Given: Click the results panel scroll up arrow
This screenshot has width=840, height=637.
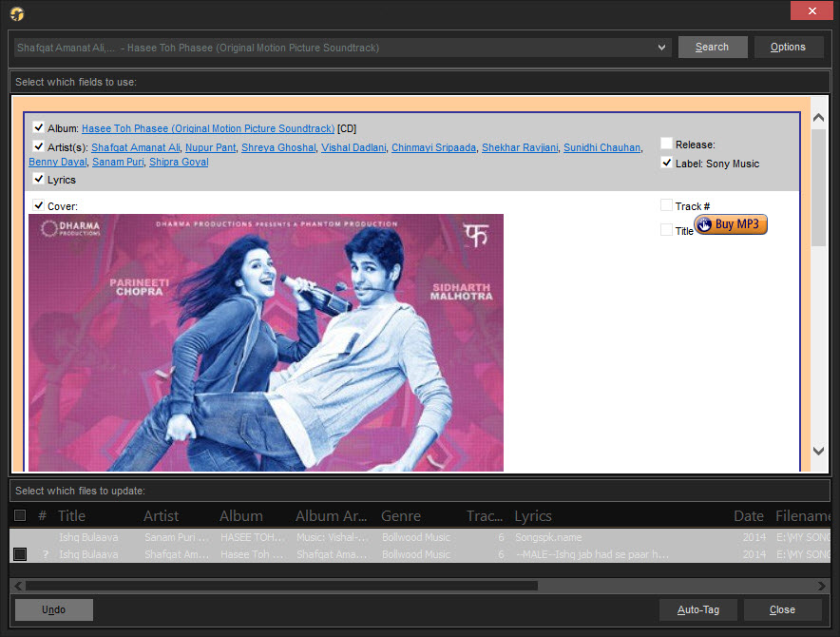Looking at the screenshot, I should click(x=818, y=118).
